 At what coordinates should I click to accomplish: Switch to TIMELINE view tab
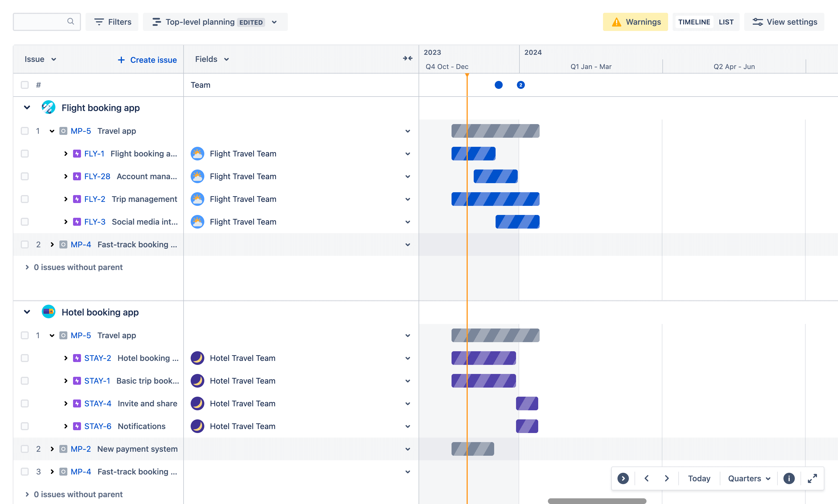point(693,22)
